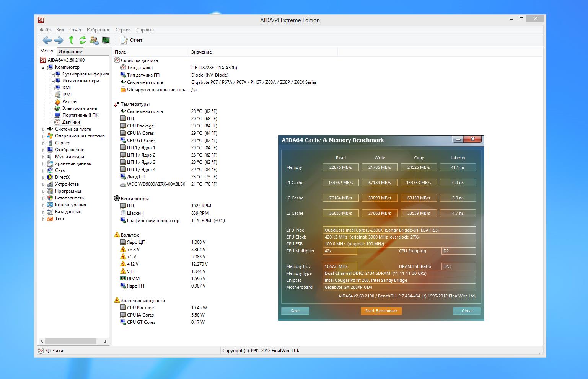Select the Тест tree icon
588x379 pixels.
click(50, 219)
